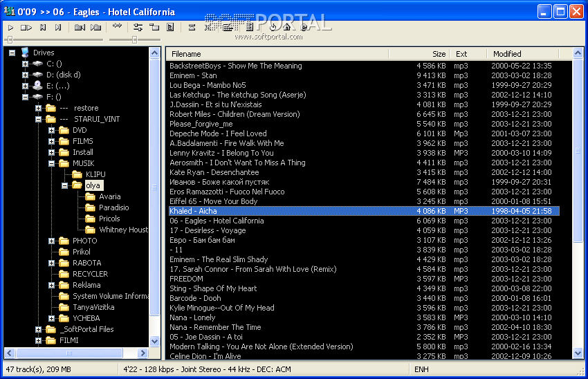Click the C: drive icon
This screenshot has width=588, height=379.
(37, 64)
